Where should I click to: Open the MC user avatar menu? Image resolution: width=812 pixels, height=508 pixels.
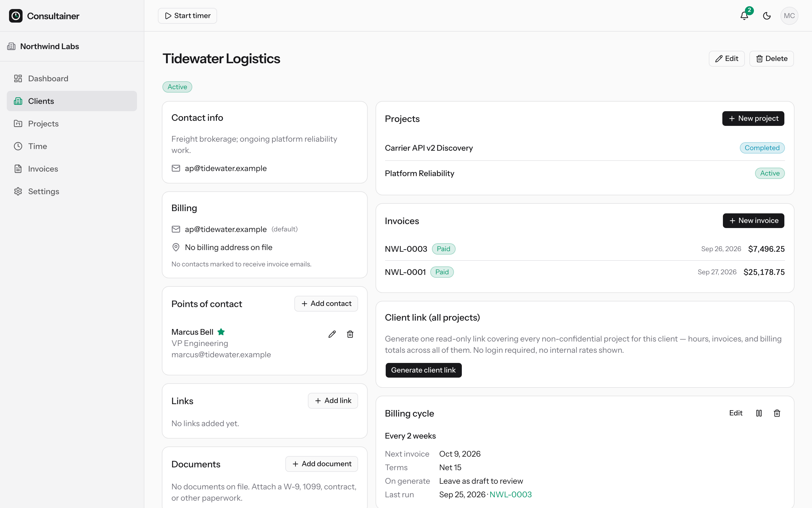pyautogui.click(x=789, y=16)
